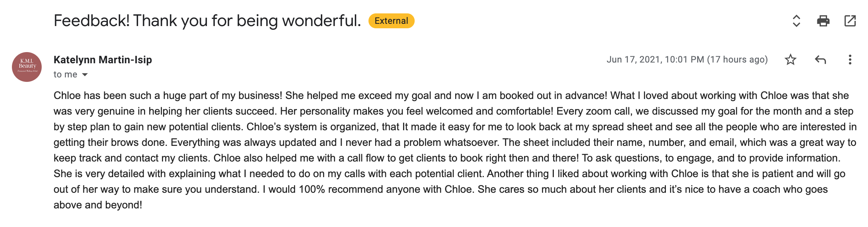868x227 pixels.
Task: Click '(17 hours ago)' relative time text
Action: 737,60
